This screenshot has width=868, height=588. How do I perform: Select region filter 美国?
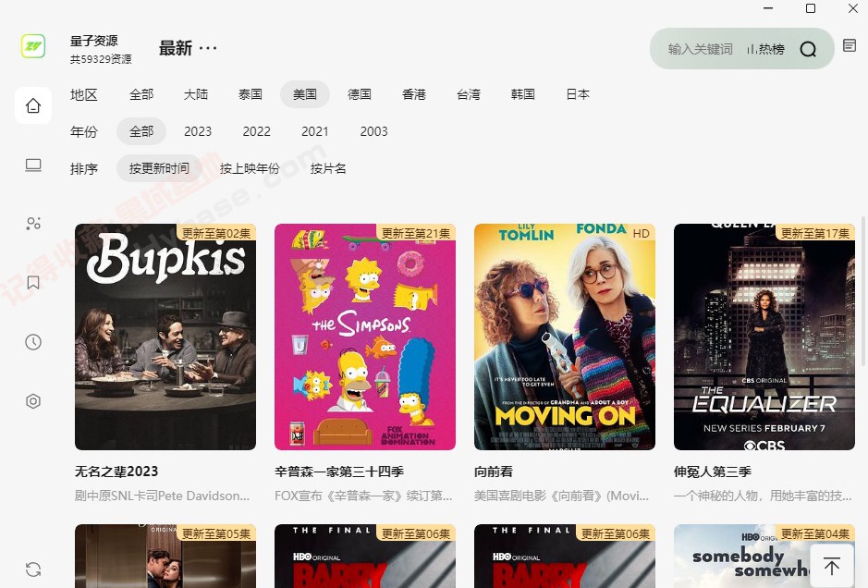305,94
